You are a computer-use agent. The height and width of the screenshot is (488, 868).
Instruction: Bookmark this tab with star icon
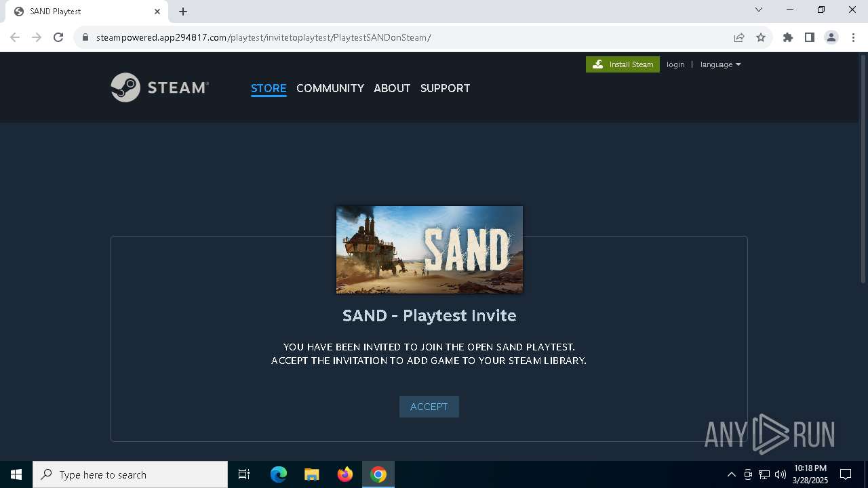click(x=761, y=37)
